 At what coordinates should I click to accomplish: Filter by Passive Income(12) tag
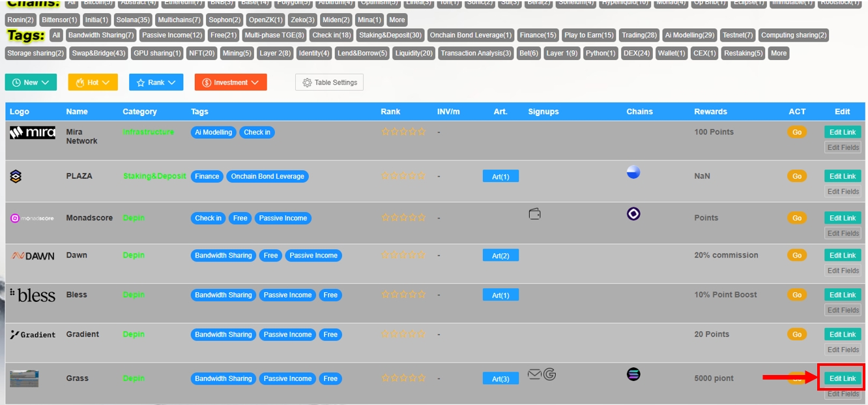(x=172, y=35)
